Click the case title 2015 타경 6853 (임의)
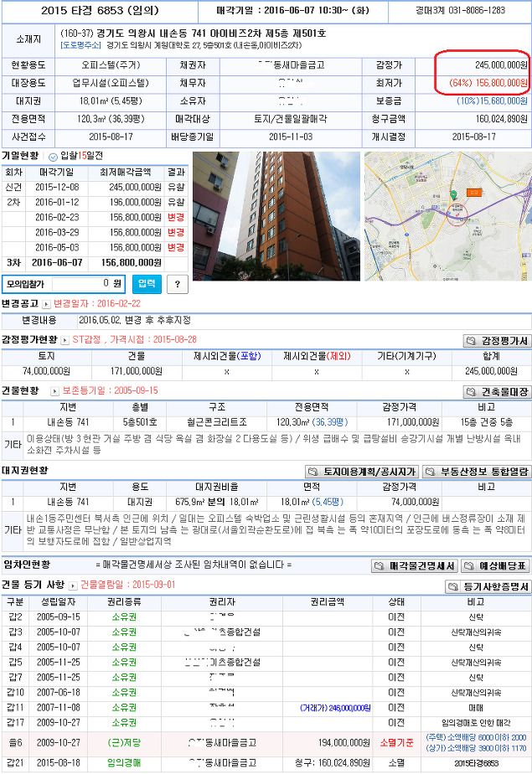The height and width of the screenshot is (774, 532). click(101, 10)
